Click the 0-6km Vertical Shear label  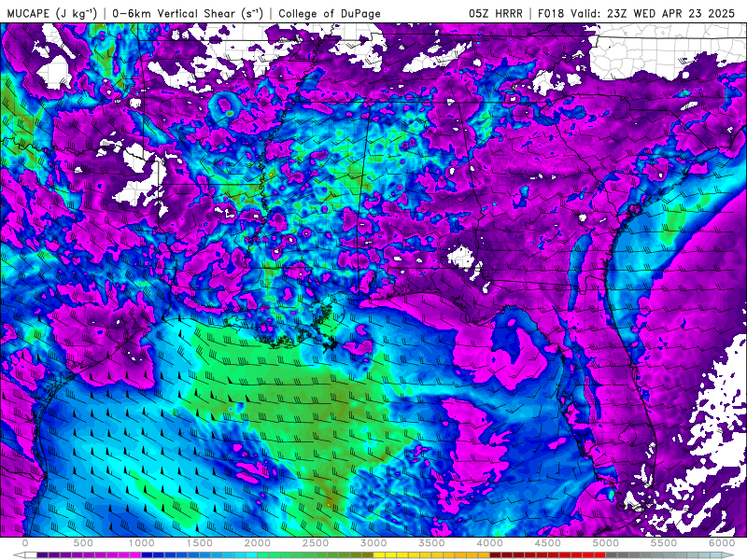188,13
